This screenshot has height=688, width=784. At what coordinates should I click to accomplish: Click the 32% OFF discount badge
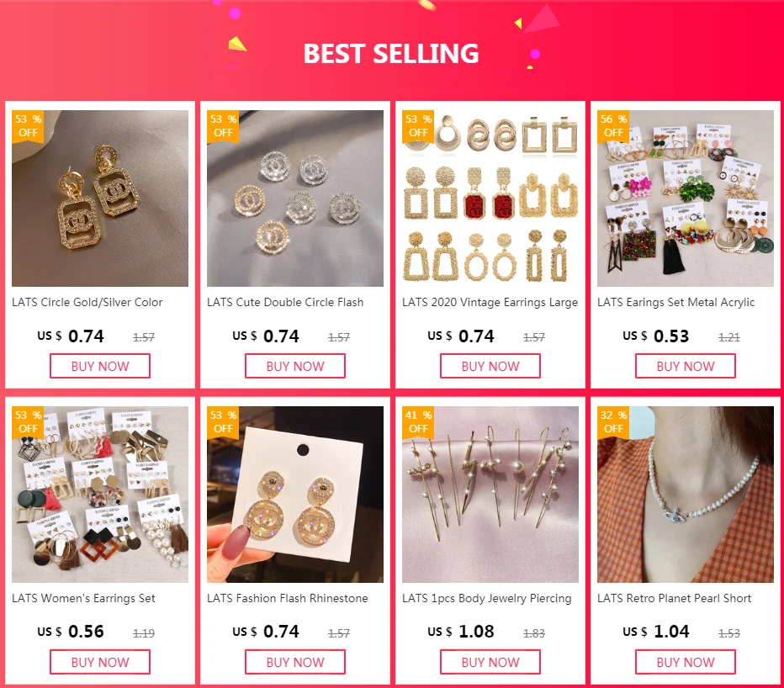coord(613,422)
